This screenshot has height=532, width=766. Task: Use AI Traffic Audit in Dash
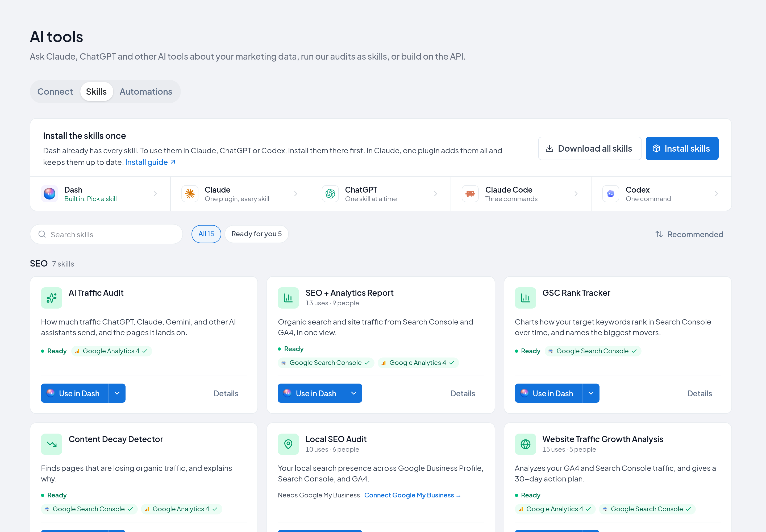click(75, 393)
